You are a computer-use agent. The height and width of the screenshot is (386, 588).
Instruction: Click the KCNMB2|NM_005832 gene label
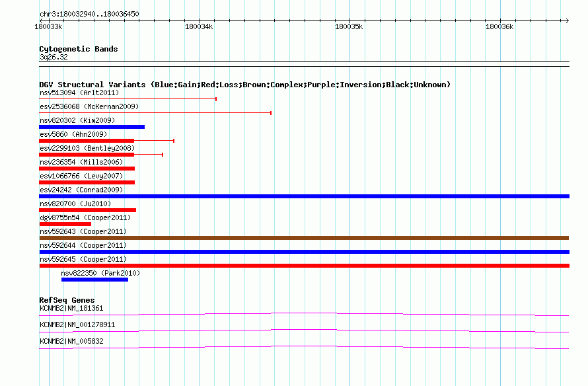point(71,341)
